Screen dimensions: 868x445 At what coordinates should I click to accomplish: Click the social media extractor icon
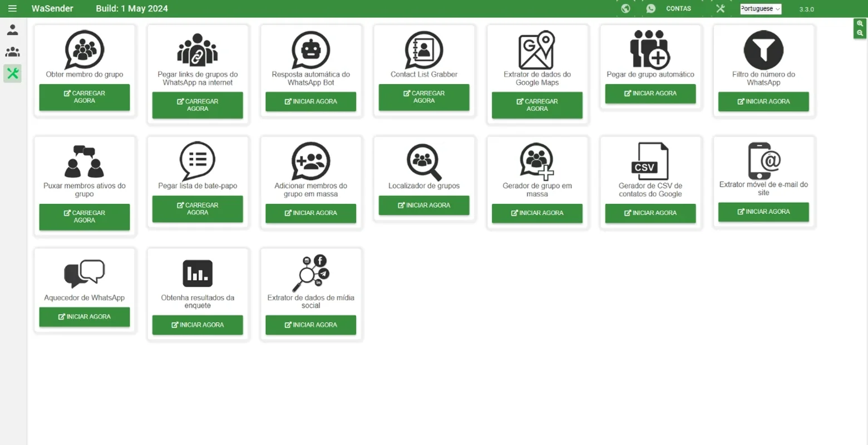pyautogui.click(x=311, y=273)
